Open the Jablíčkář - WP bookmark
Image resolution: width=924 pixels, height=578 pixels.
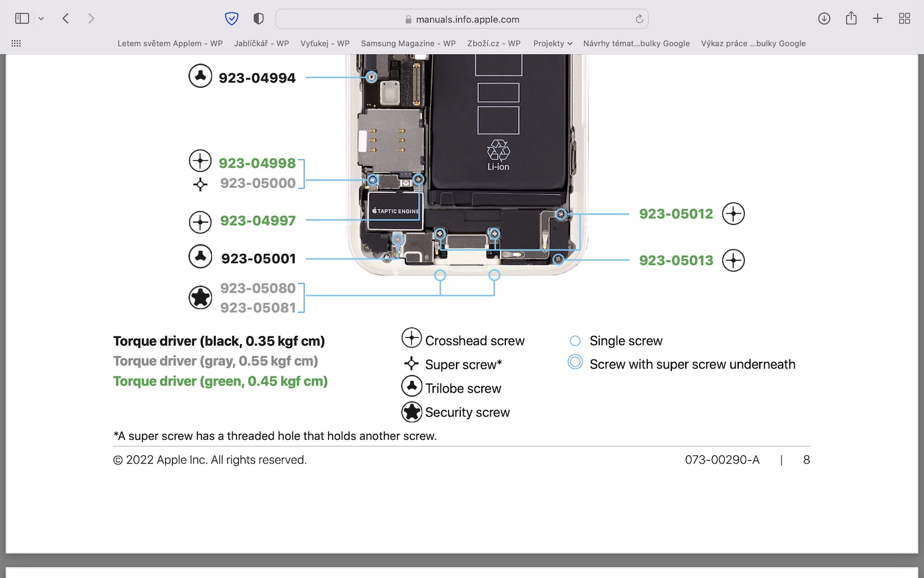[262, 43]
